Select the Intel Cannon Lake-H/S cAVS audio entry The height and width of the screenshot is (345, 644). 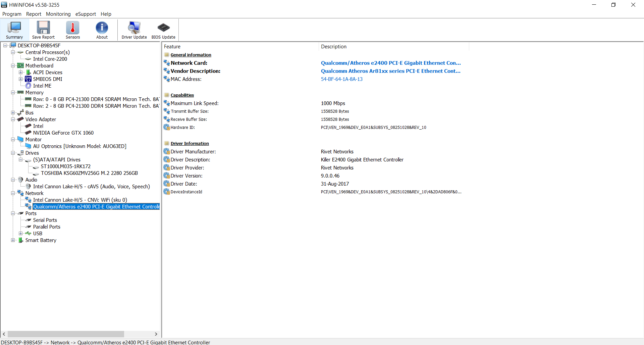(91, 186)
